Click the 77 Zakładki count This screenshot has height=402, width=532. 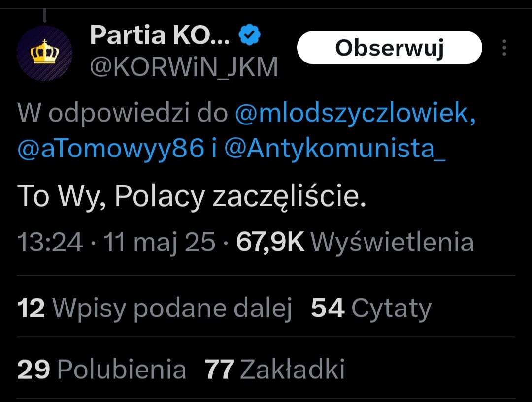click(274, 369)
